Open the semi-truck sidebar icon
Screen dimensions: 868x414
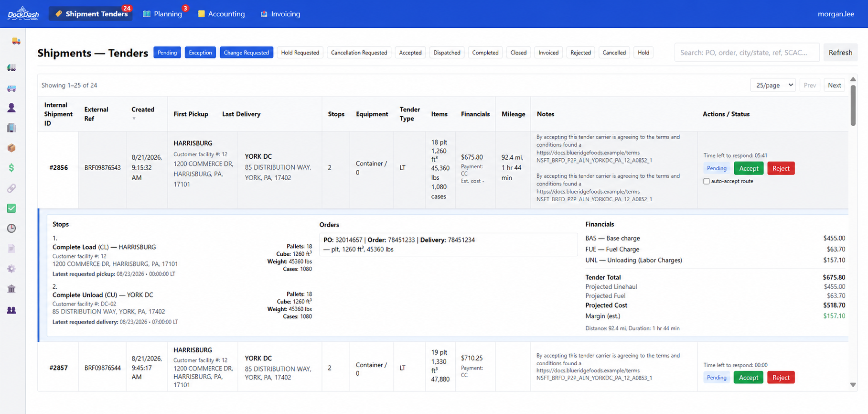tap(11, 68)
